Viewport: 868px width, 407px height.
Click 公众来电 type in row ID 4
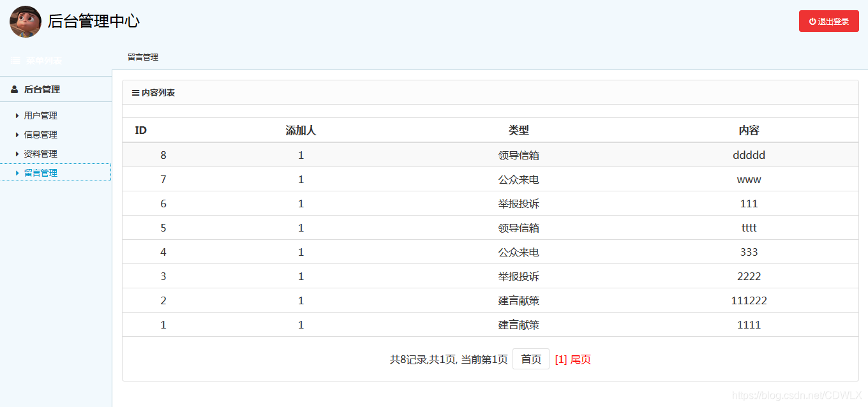[x=519, y=252]
